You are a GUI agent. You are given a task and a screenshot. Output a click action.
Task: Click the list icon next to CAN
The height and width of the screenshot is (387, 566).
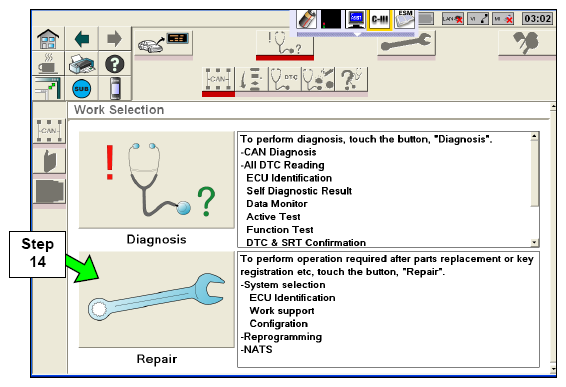(x=252, y=79)
